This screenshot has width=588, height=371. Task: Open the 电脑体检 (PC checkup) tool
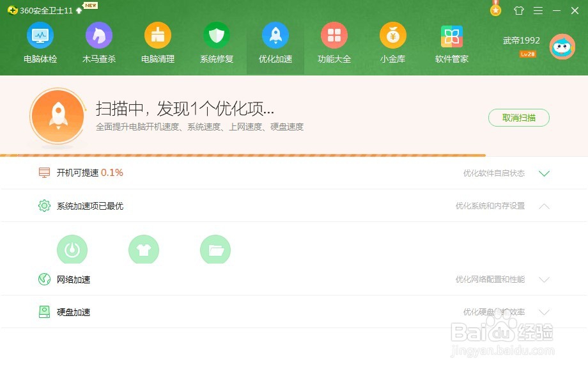40,42
